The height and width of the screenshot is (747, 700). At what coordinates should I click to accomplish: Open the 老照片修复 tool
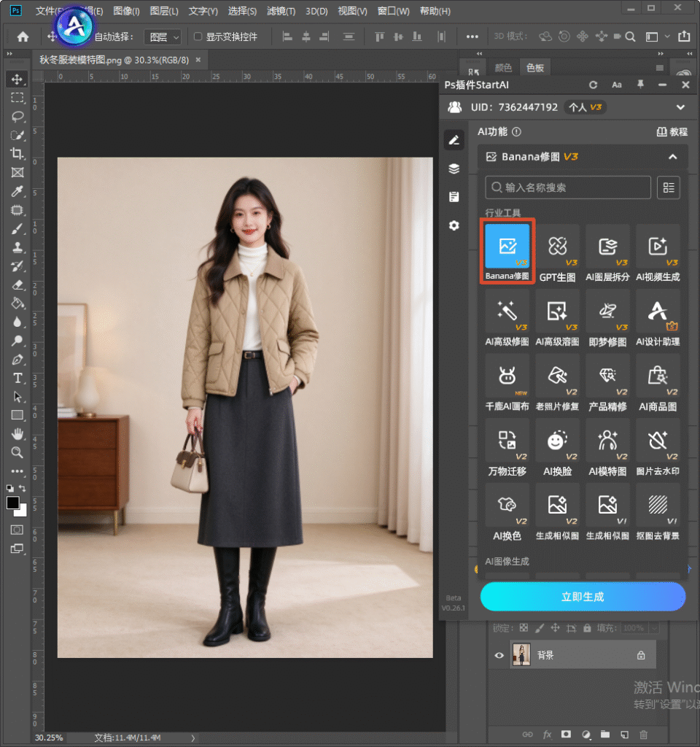click(x=557, y=383)
